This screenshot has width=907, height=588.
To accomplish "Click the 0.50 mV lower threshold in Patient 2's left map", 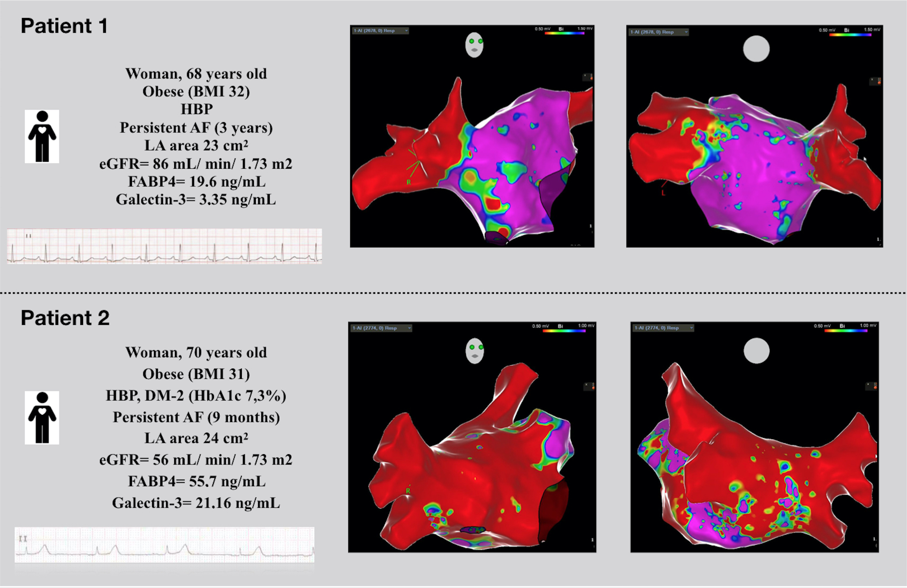I will [540, 326].
